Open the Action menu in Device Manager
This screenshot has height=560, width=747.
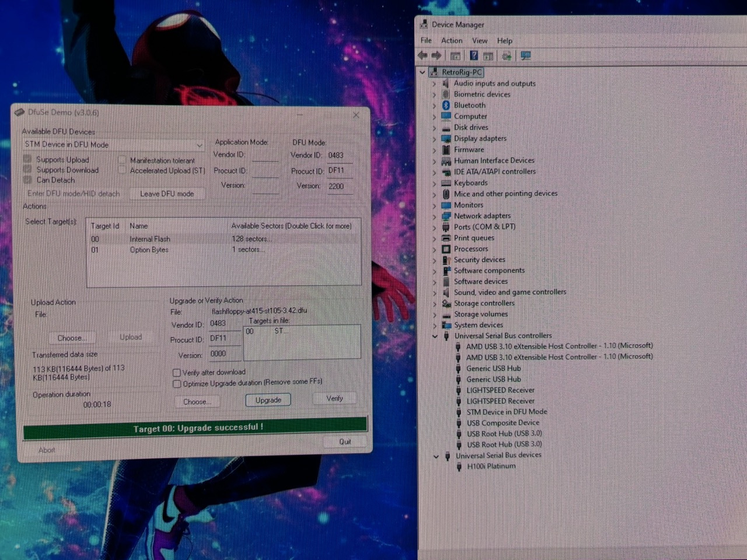(451, 41)
